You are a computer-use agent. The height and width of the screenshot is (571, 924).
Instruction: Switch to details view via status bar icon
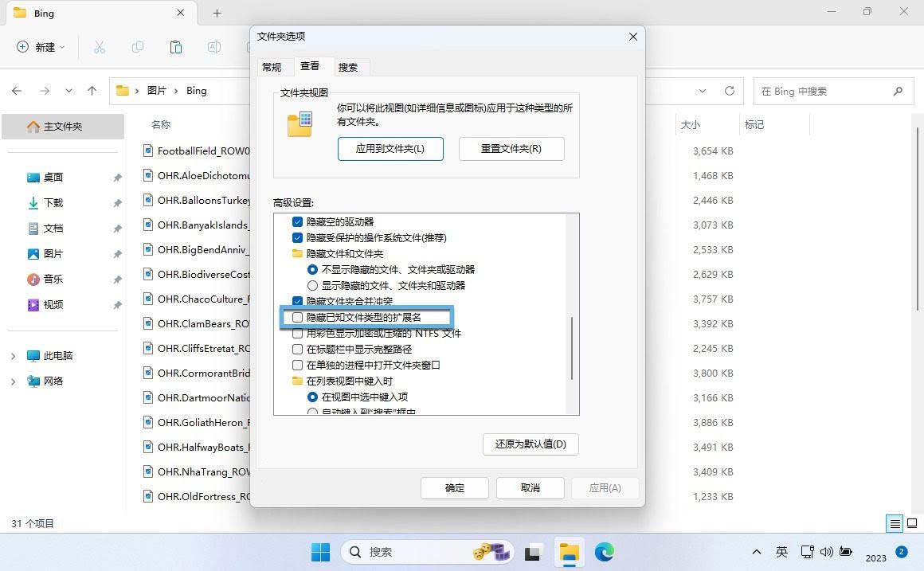click(894, 523)
